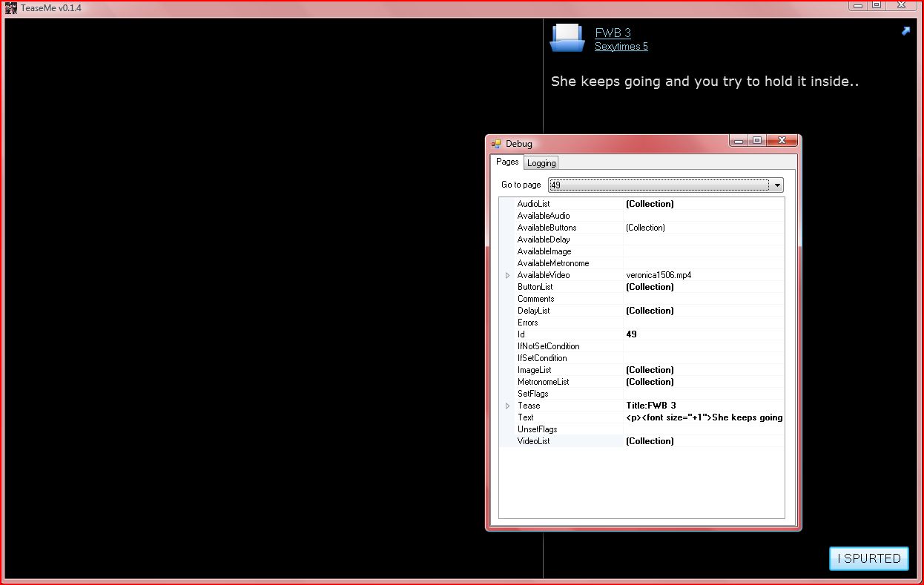Select the AvailableMetronome property row

(641, 263)
